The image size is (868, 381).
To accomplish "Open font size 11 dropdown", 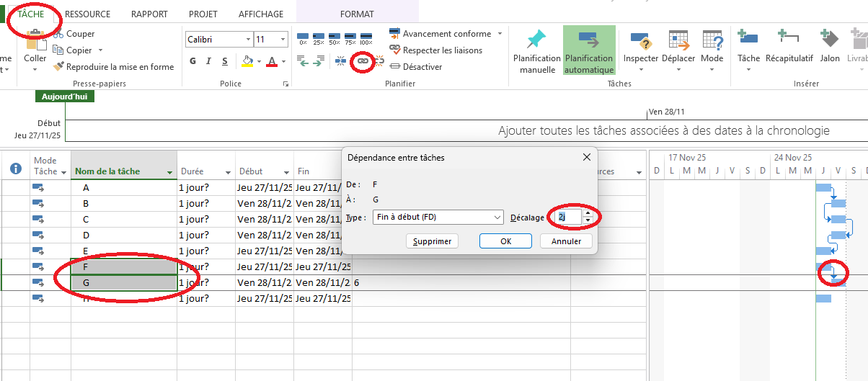I will (x=283, y=40).
